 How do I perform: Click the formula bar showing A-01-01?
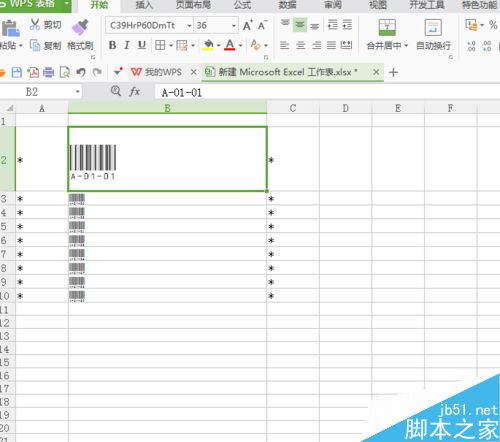[x=327, y=92]
